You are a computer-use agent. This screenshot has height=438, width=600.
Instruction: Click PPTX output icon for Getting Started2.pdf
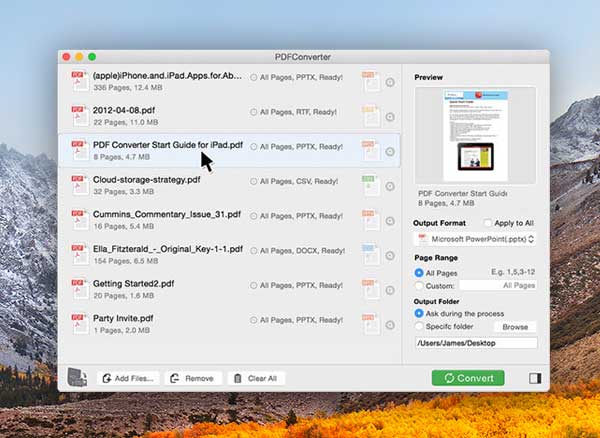pos(371,290)
